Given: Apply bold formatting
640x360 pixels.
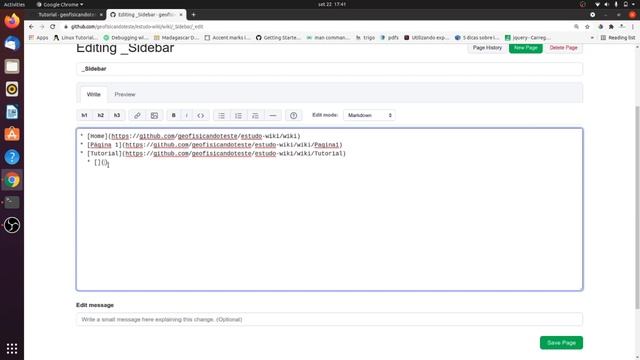Looking at the screenshot, I should pyautogui.click(x=173, y=116).
